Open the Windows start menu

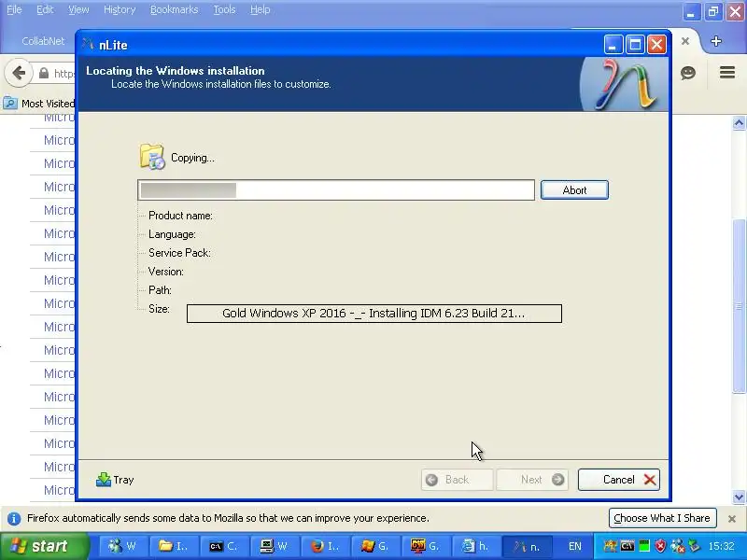pos(44,546)
